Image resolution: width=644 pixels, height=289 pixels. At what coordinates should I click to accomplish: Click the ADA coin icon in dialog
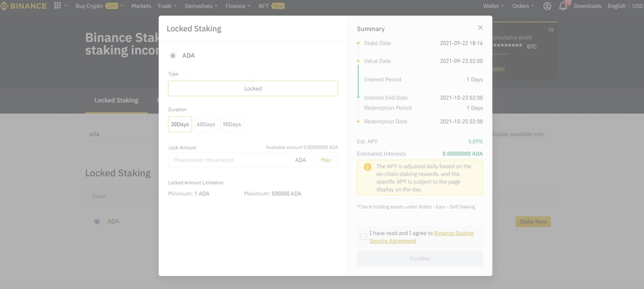[173, 56]
